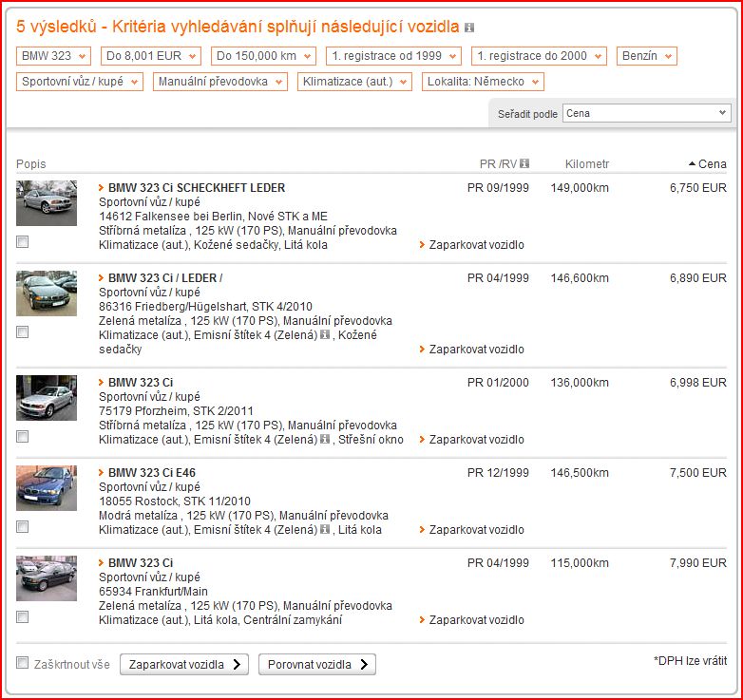Open the green BMW thumbnail from Friedberg
The image size is (743, 700).
point(47,293)
